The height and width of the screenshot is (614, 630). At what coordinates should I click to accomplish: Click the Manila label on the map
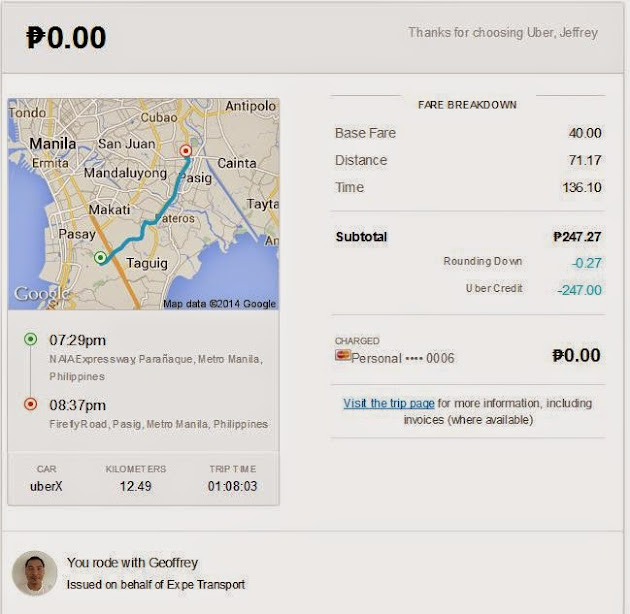(52, 143)
